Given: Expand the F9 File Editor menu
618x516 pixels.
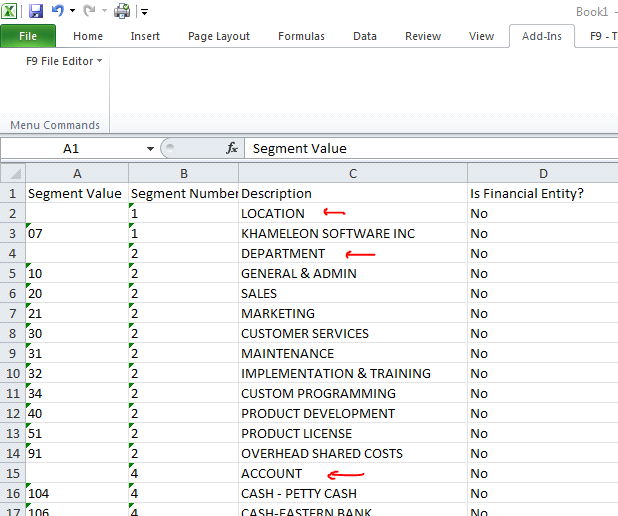Looking at the screenshot, I should 64,61.
